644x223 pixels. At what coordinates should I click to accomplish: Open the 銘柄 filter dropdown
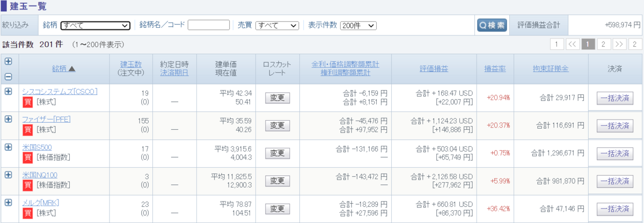(96, 25)
